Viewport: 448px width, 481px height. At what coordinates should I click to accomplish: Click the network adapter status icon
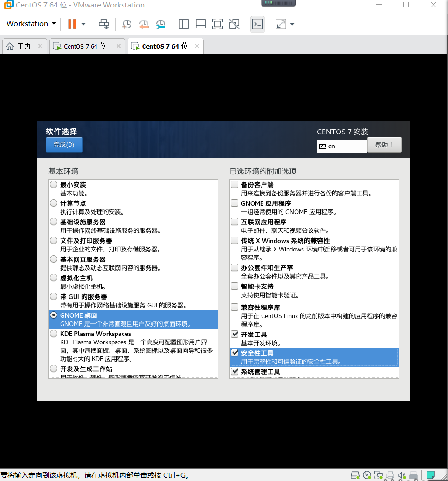(379, 475)
